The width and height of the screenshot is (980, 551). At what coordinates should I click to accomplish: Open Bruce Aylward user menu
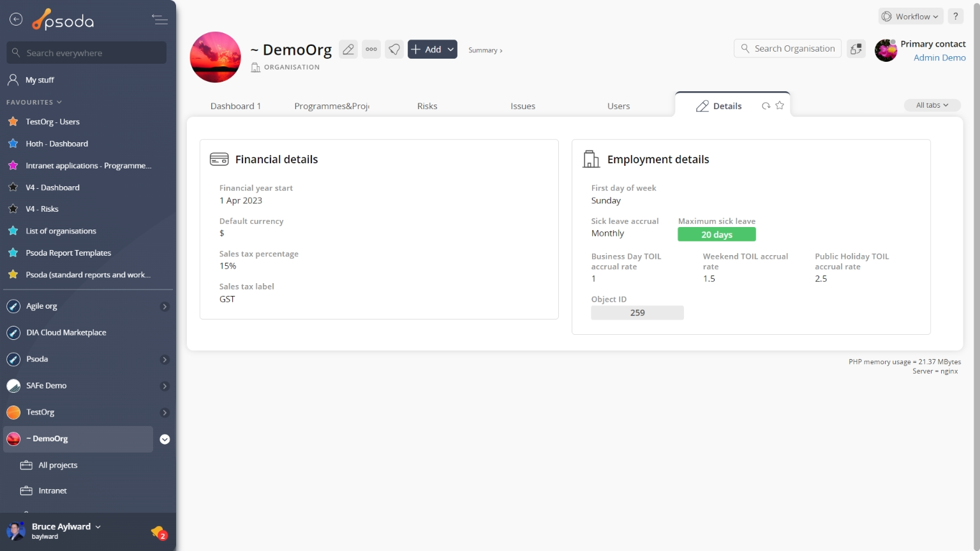click(66, 527)
